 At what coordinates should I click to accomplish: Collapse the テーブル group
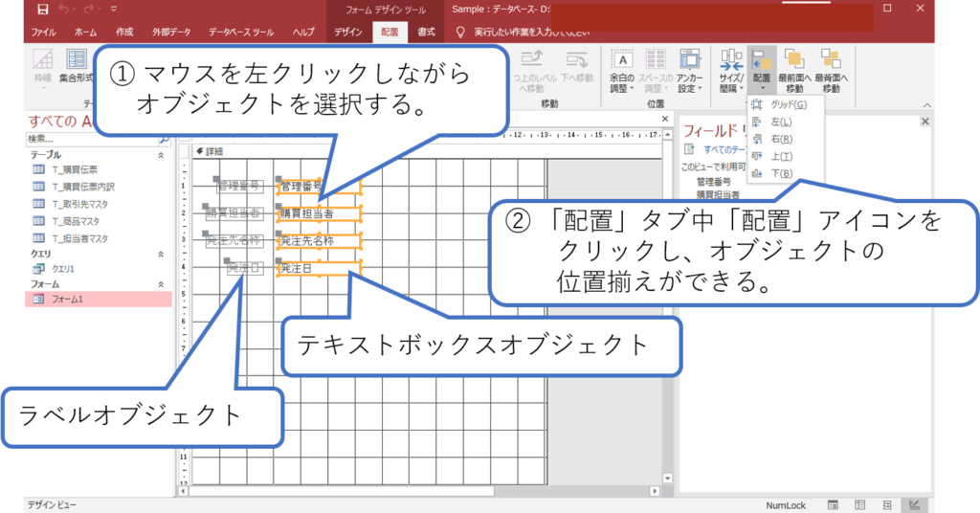coord(161,155)
